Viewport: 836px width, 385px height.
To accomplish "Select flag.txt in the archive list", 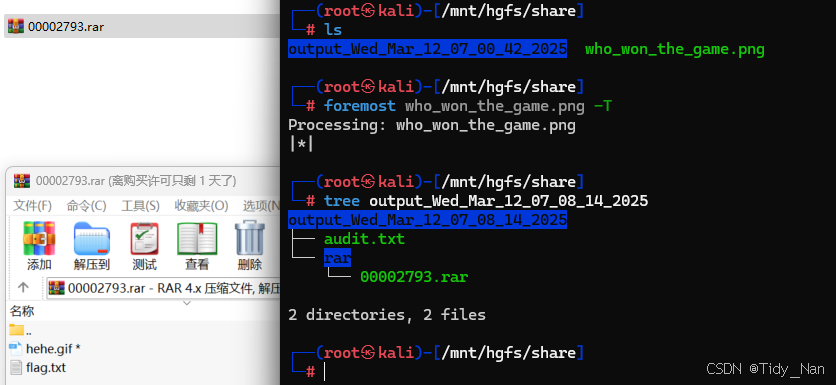I will pos(38,367).
